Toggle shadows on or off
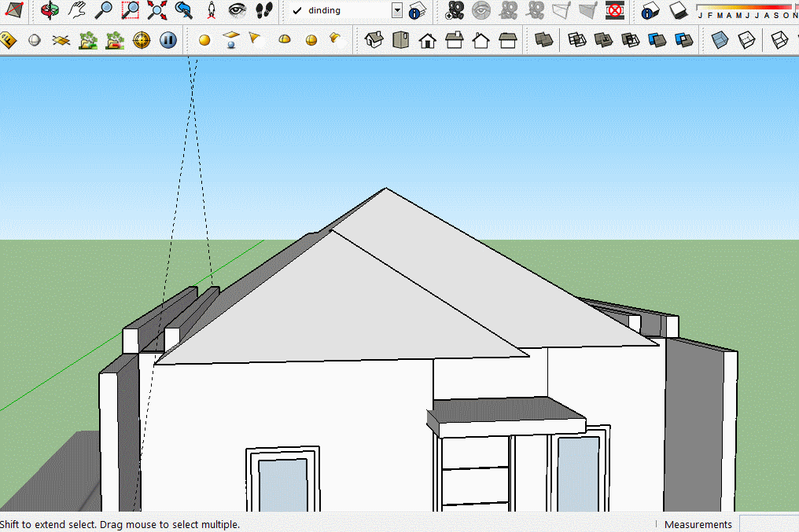The height and width of the screenshot is (532, 799). (x=678, y=10)
